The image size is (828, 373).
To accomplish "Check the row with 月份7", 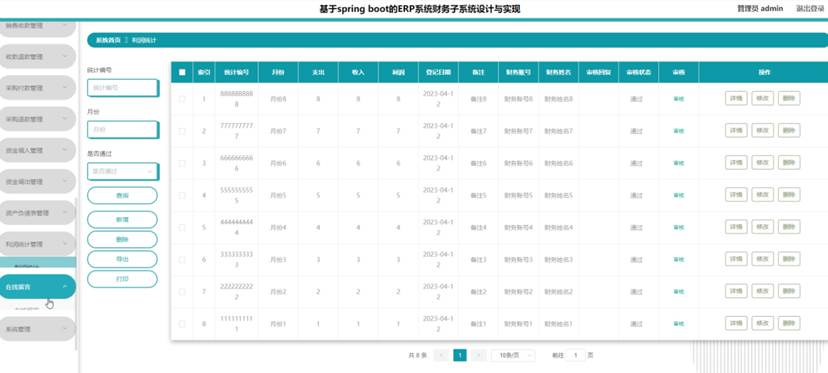I will [182, 131].
